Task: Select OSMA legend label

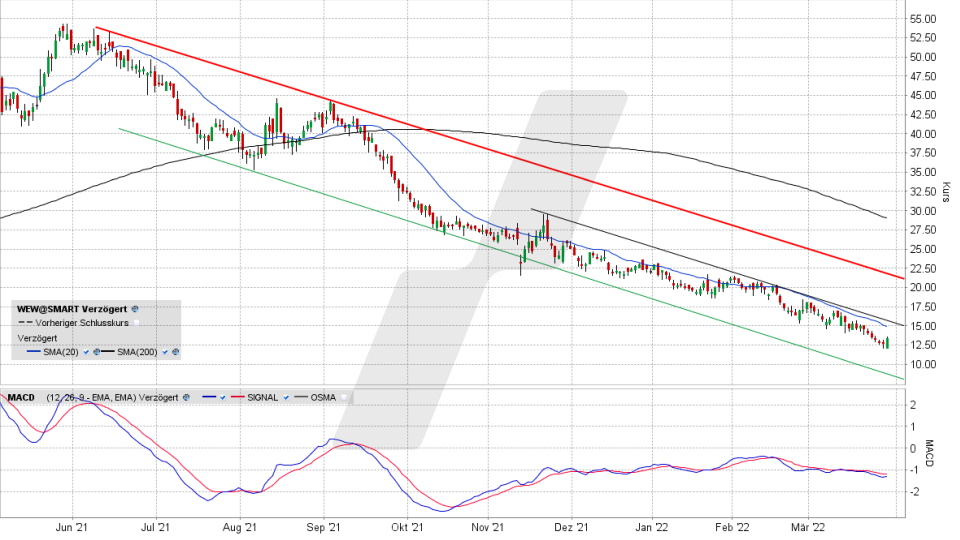Action: click(323, 397)
